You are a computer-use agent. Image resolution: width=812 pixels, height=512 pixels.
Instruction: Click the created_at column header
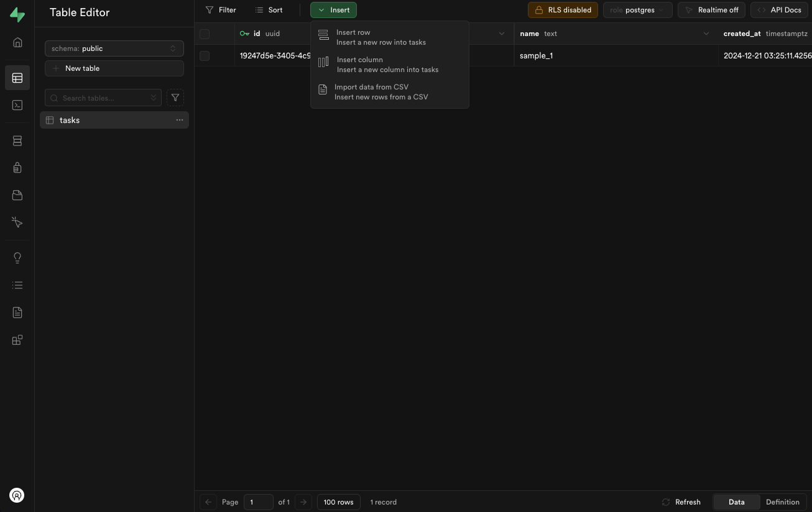pyautogui.click(x=765, y=34)
